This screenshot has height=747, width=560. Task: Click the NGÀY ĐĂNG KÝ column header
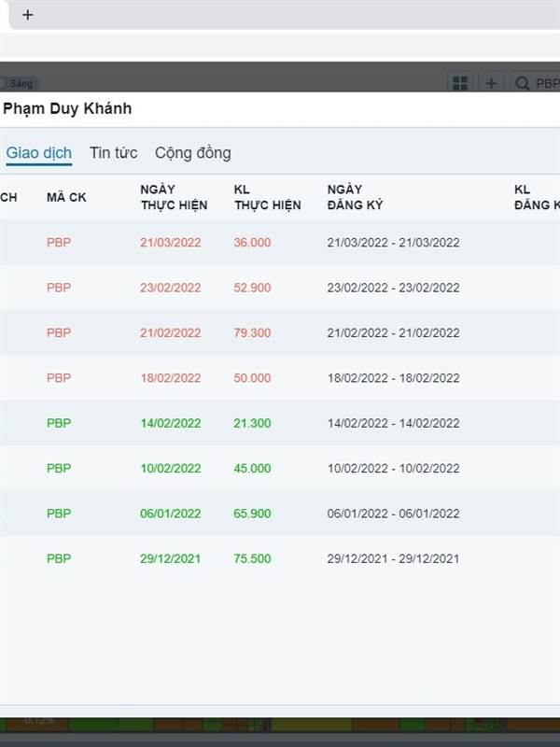click(355, 197)
